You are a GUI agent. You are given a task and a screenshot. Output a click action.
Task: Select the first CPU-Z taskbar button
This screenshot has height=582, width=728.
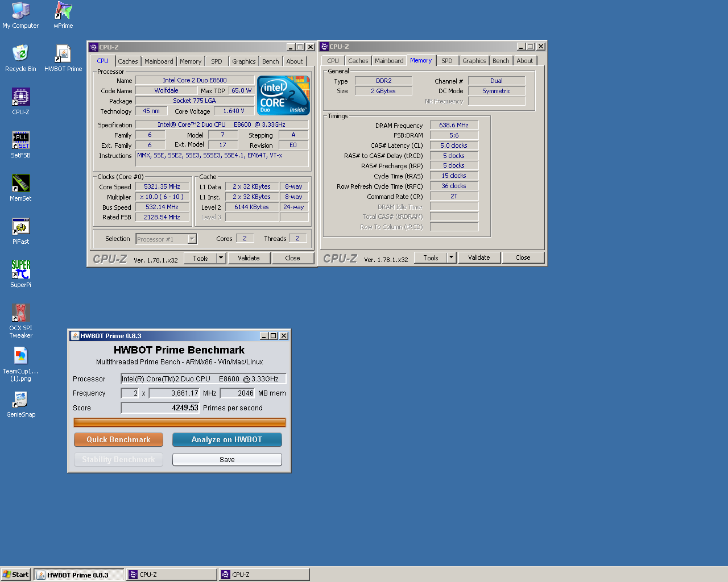point(171,575)
